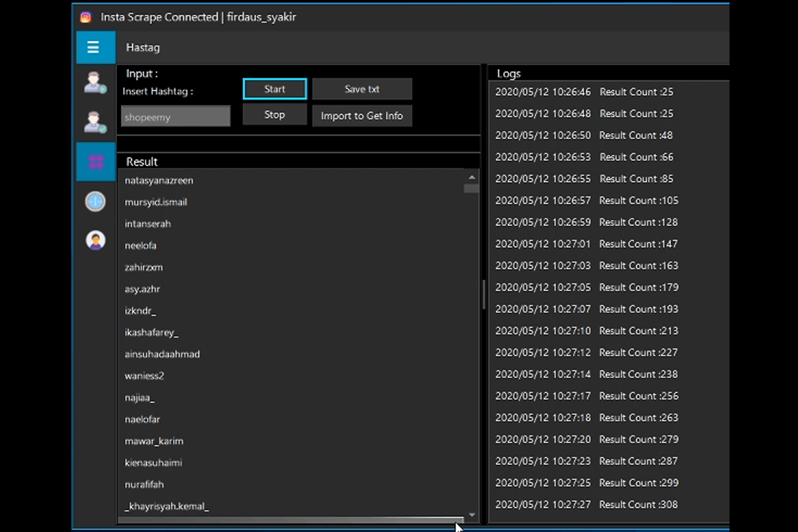
Task: Stop the hashtag scrape
Action: click(x=275, y=114)
